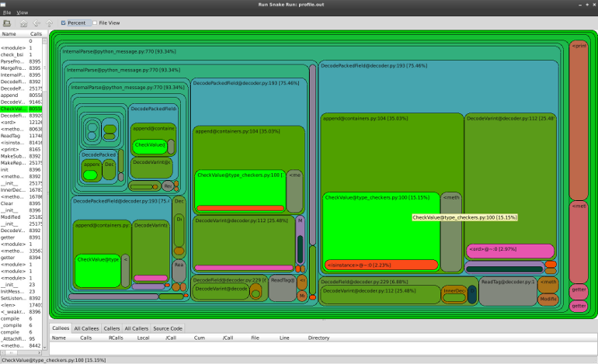Toggle the Percent checkbox

64,23
